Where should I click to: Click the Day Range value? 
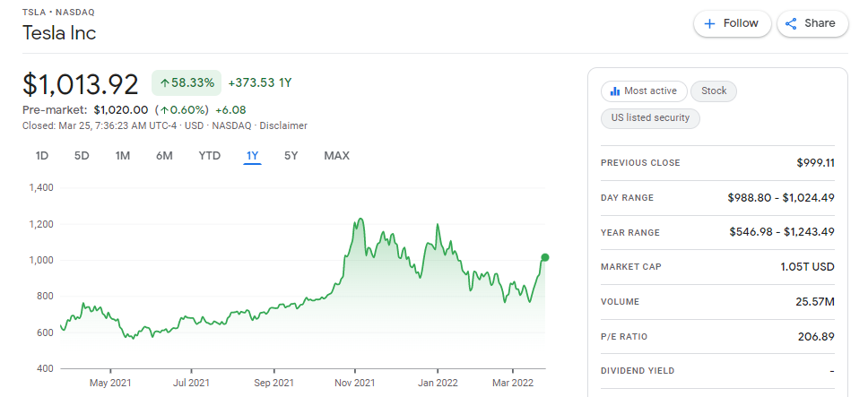click(781, 197)
